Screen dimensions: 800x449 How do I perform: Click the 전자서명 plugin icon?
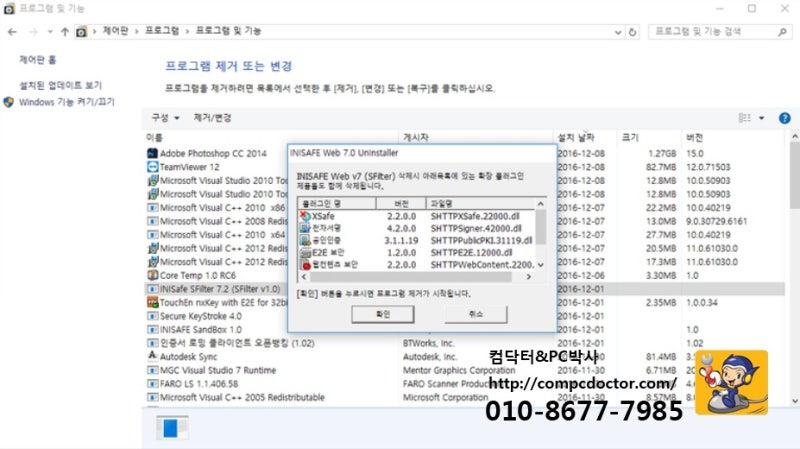[305, 228]
